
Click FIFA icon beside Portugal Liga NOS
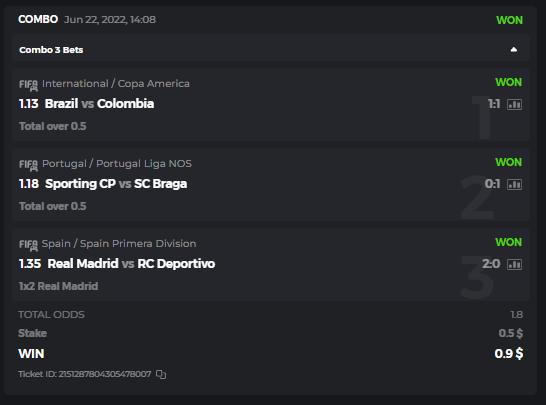(28, 165)
